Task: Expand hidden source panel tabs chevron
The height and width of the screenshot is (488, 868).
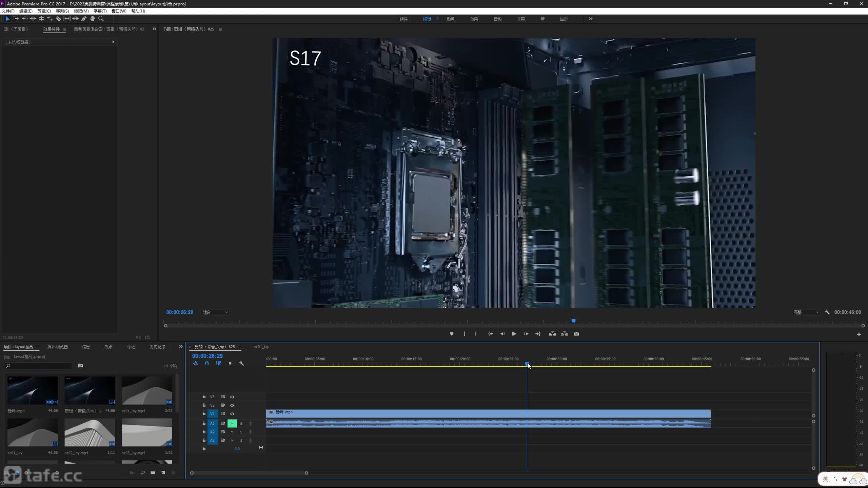Action: click(x=154, y=29)
